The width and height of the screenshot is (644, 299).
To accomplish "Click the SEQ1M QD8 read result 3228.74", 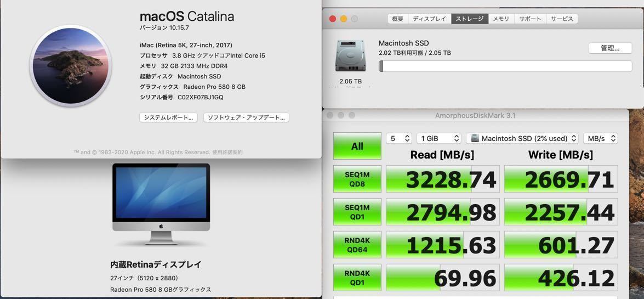I will (443, 179).
